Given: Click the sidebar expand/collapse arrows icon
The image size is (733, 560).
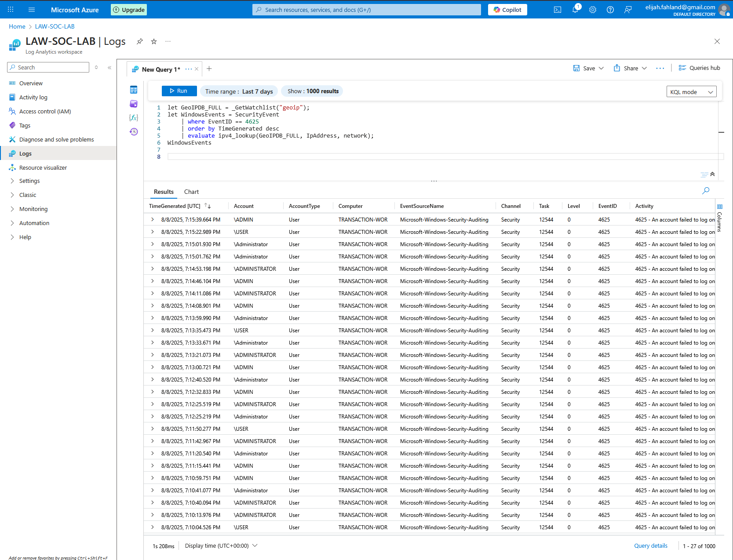Looking at the screenshot, I should point(96,67).
